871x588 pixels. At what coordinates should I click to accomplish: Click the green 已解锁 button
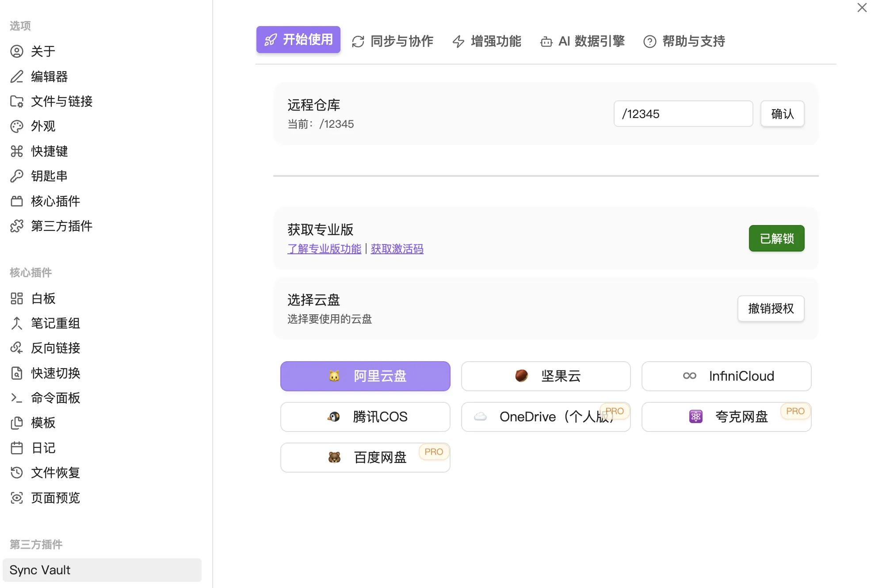(777, 239)
